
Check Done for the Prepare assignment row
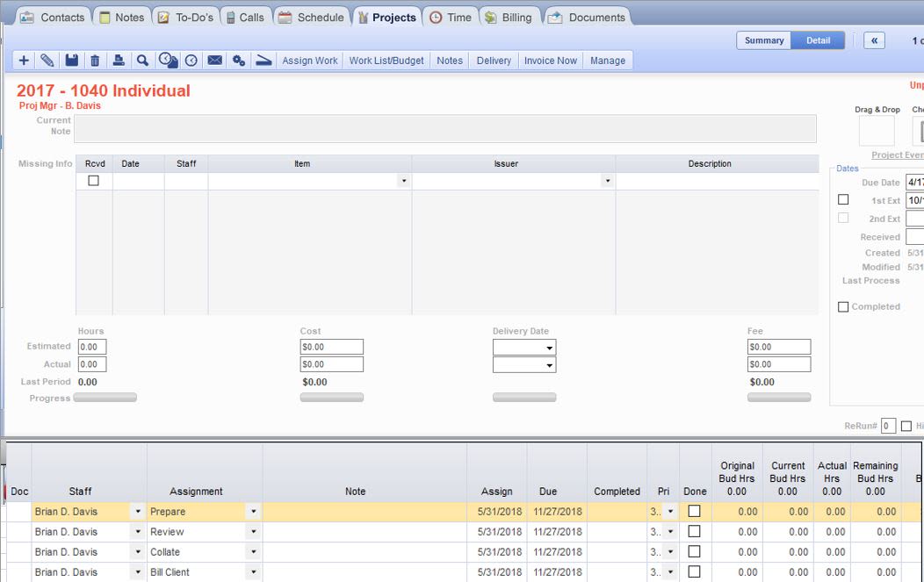[x=695, y=511]
